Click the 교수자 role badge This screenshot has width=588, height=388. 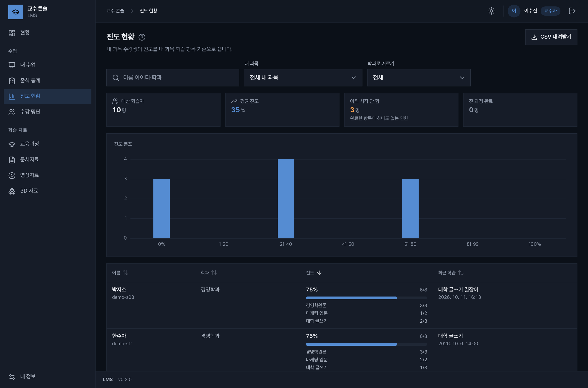coord(550,11)
